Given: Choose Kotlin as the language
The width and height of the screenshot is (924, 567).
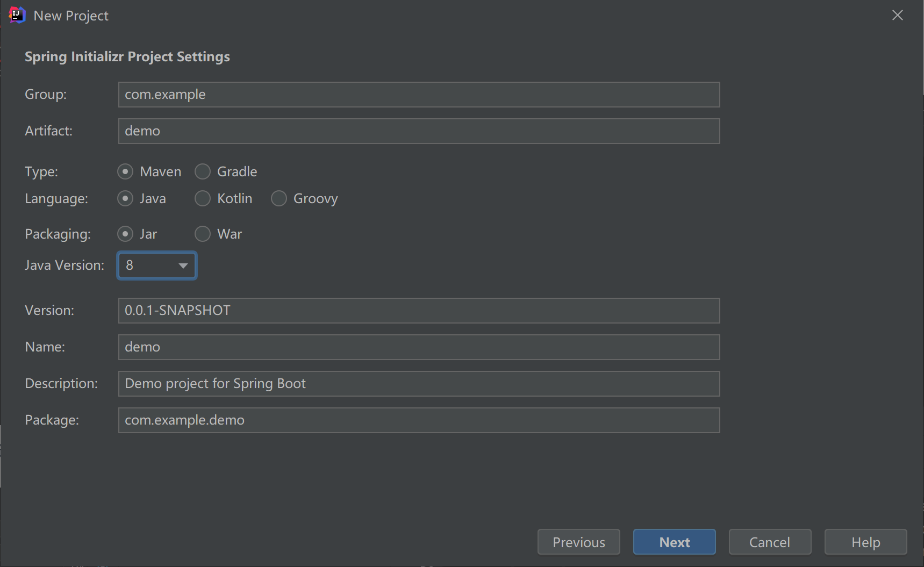Looking at the screenshot, I should click(203, 198).
